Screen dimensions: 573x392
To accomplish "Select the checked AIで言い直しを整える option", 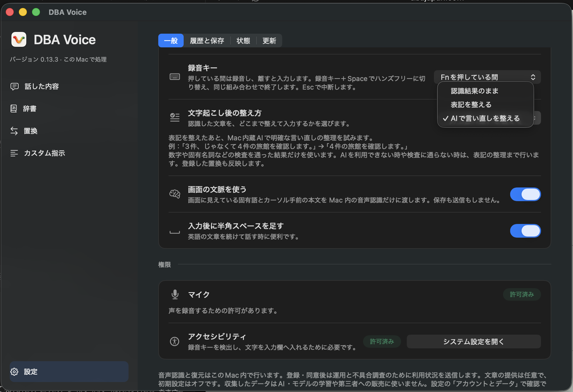I will [x=486, y=118].
